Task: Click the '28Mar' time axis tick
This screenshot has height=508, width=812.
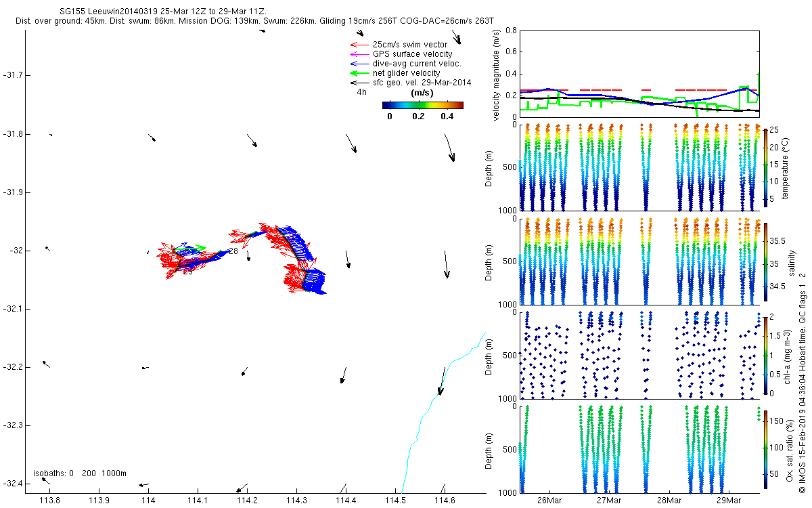Action: click(x=669, y=500)
